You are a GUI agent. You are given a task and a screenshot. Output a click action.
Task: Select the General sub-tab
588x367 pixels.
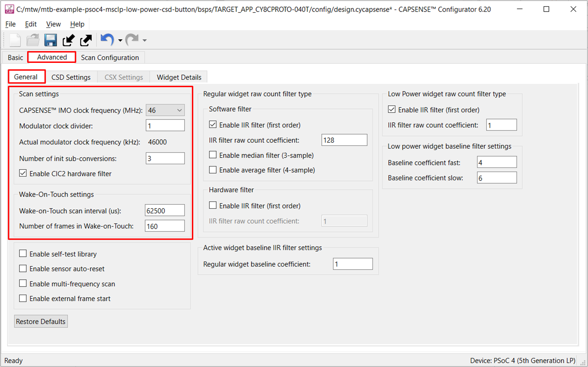coord(26,77)
